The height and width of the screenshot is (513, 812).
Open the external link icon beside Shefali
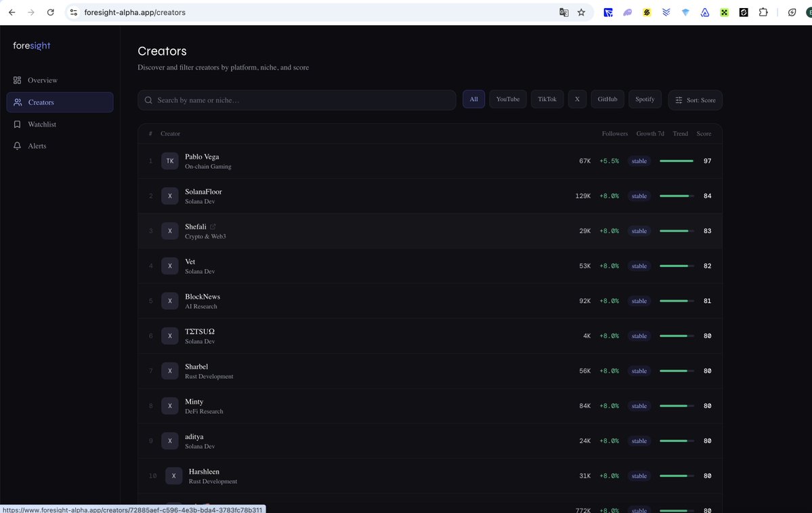coord(213,226)
